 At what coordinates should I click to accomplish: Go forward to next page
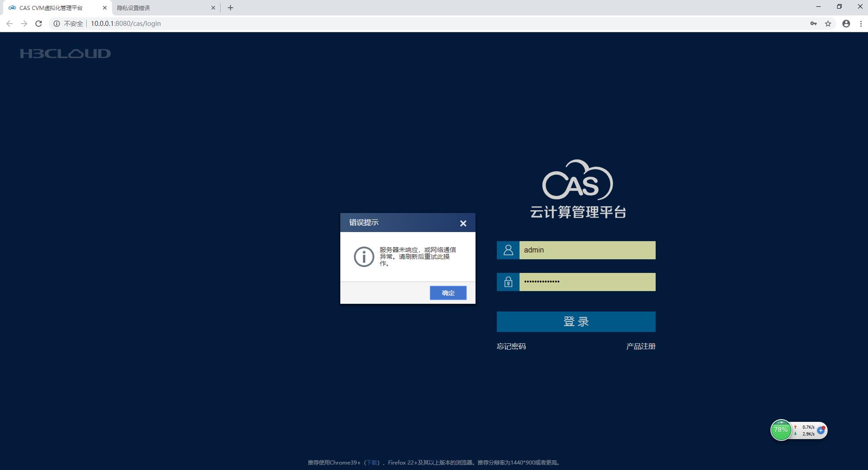click(x=24, y=24)
